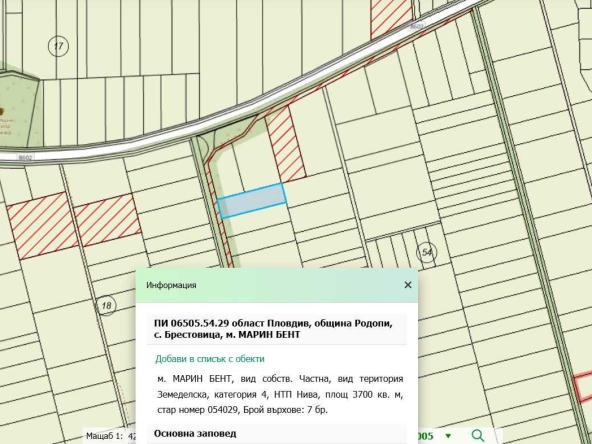Select the leftmost red hatched parcel

tap(42, 226)
